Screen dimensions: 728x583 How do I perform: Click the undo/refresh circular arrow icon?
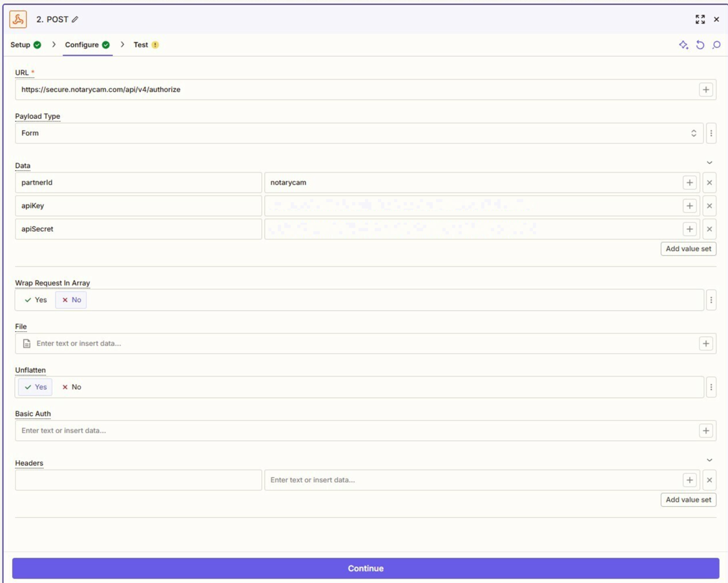700,45
